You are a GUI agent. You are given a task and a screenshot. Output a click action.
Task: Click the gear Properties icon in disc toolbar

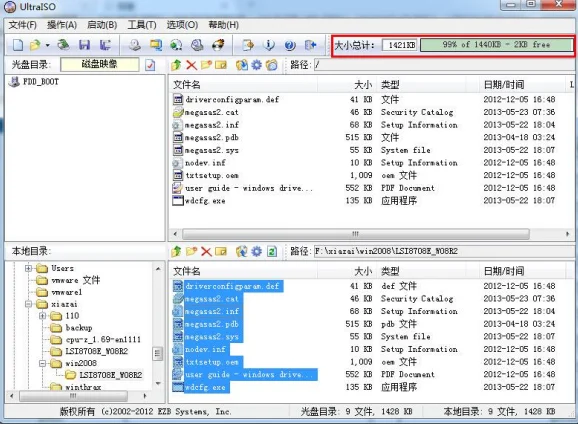point(257,65)
